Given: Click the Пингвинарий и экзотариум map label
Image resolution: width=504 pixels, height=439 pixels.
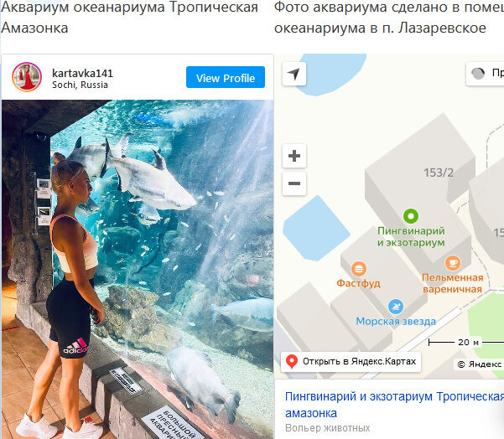Looking at the screenshot, I should pos(411,237).
